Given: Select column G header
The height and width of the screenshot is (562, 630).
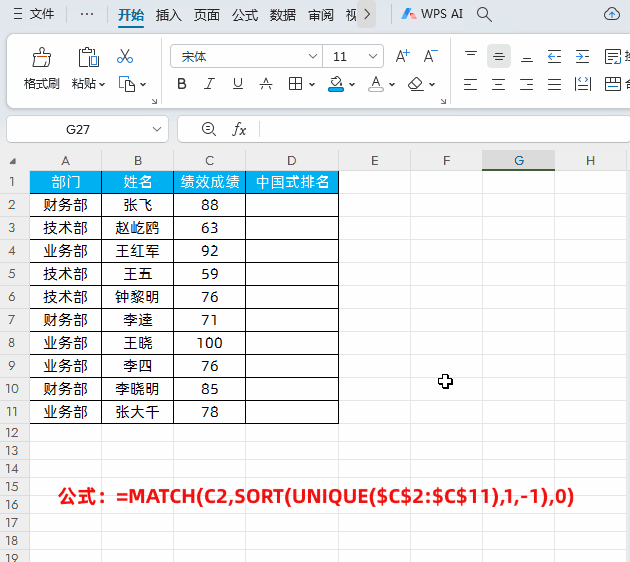Looking at the screenshot, I should click(518, 161).
